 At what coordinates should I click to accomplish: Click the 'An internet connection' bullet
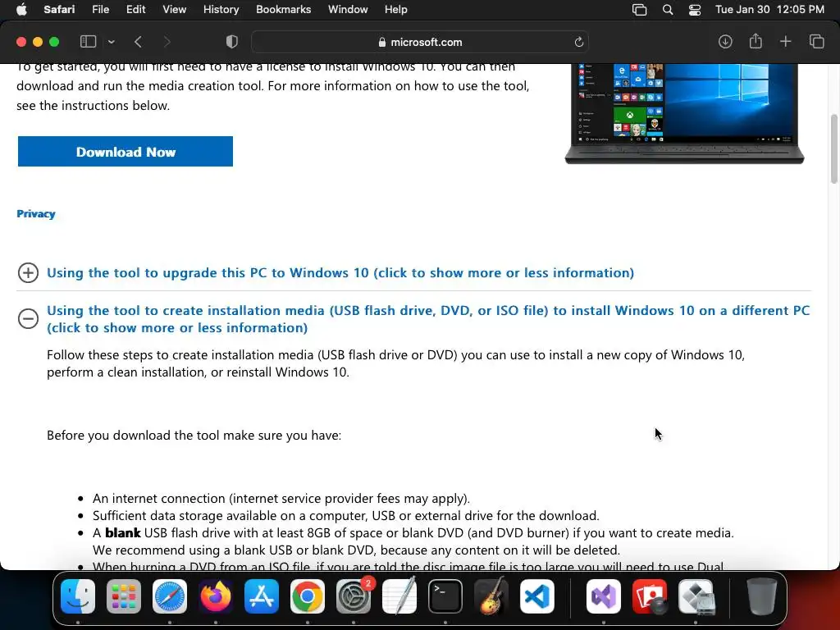[x=281, y=498]
